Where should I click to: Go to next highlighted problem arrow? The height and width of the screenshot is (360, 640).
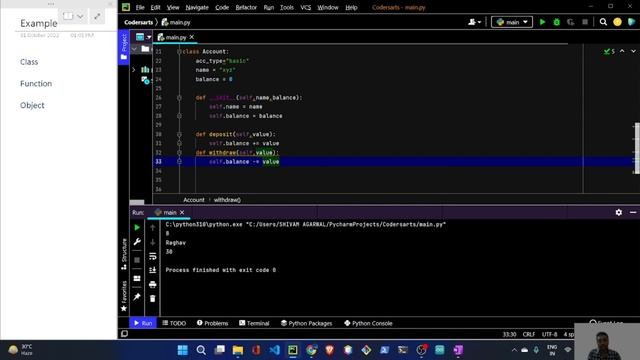tap(633, 51)
